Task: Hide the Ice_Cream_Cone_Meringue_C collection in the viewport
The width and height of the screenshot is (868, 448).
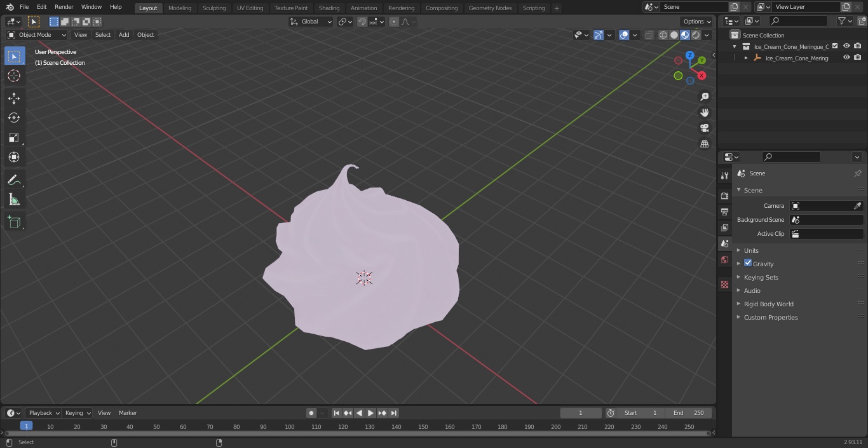Action: pyautogui.click(x=846, y=46)
